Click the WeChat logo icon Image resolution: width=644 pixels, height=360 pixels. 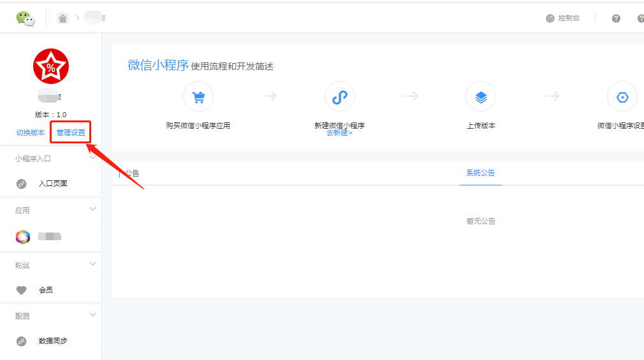tap(26, 18)
